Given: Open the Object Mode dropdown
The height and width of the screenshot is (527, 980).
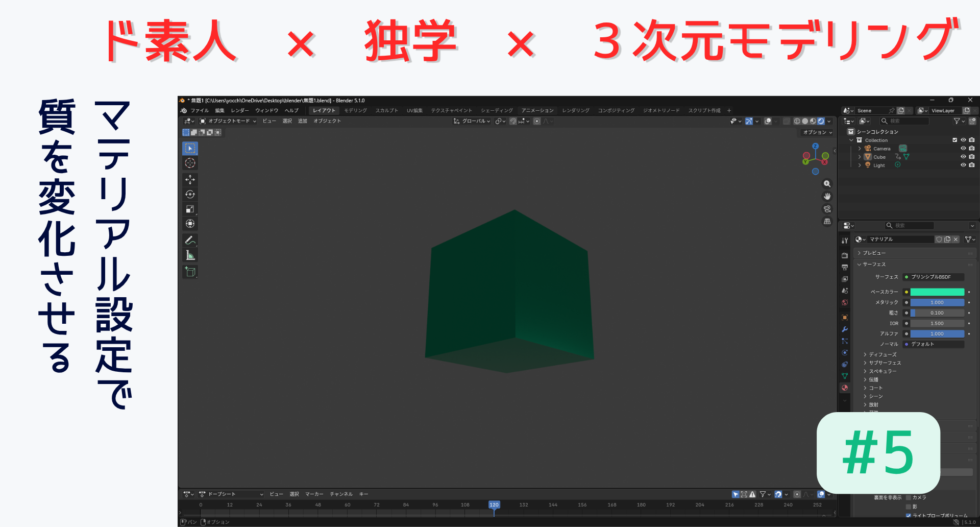Looking at the screenshot, I should [x=228, y=121].
